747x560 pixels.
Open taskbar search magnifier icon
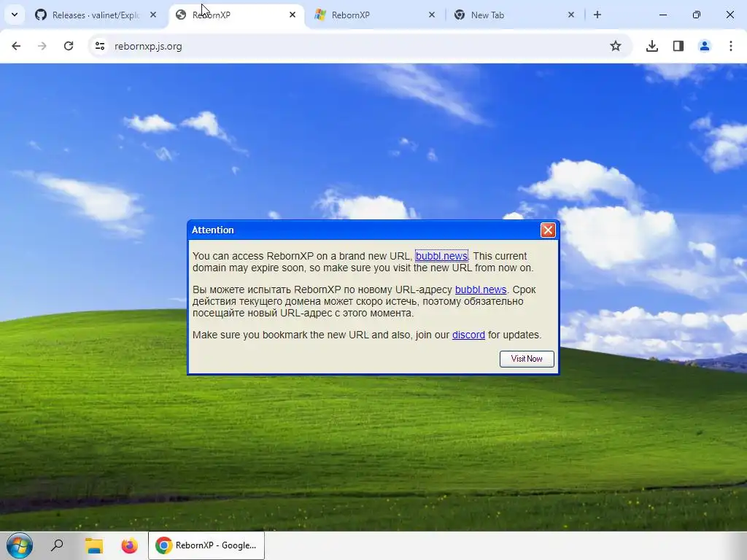(57, 545)
